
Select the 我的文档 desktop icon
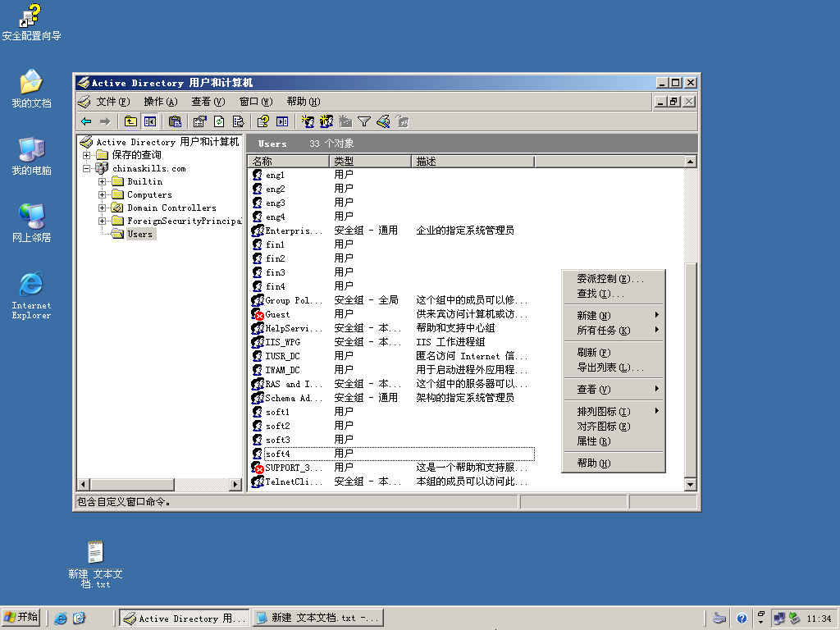pyautogui.click(x=31, y=89)
